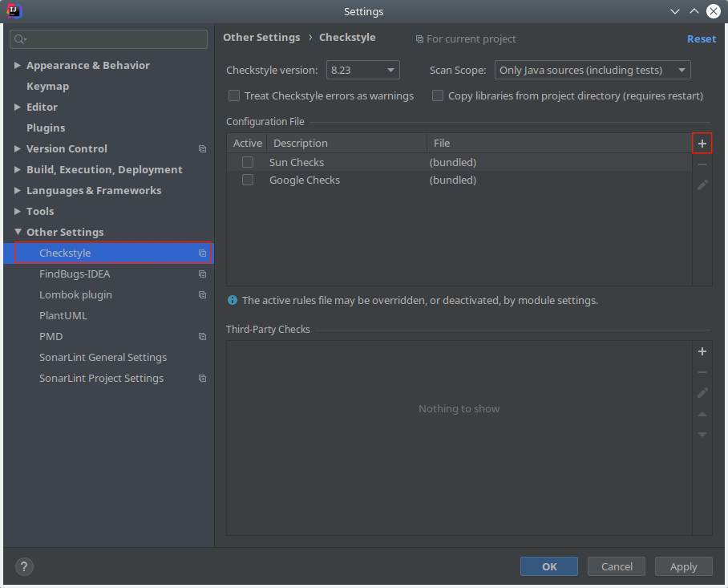The height and width of the screenshot is (588, 728).
Task: Add a new Checkstyle configuration file
Action: click(x=702, y=144)
